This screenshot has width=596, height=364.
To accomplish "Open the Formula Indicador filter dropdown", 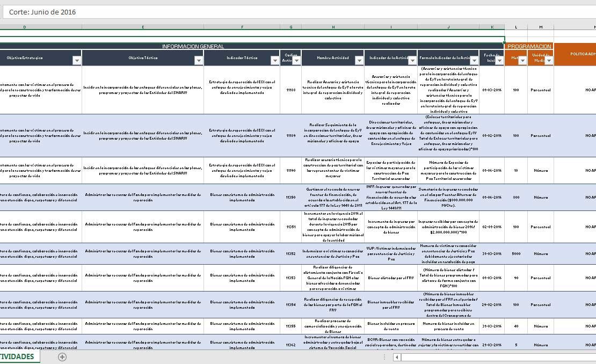I will click(474, 61).
